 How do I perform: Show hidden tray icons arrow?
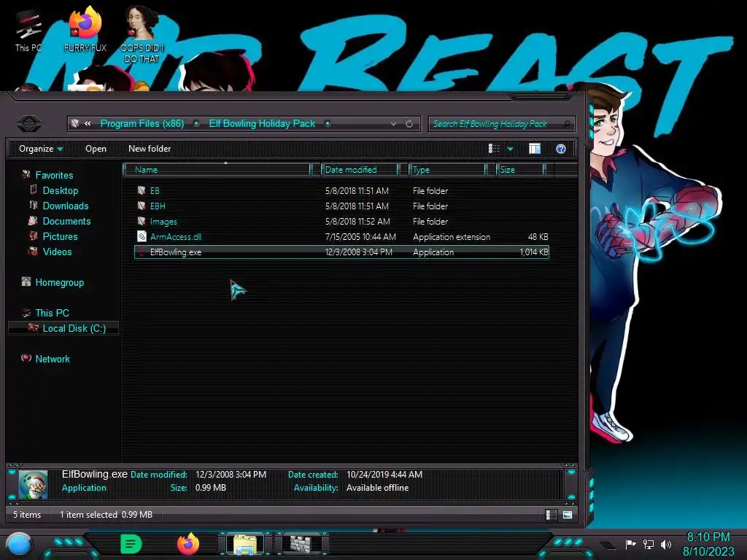[x=607, y=545]
